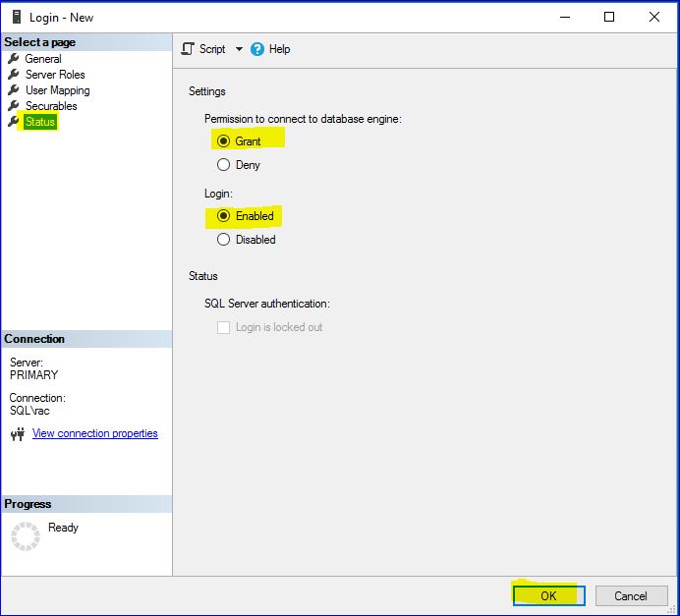Switch to the User Mapping page
The image size is (680, 616).
click(57, 90)
